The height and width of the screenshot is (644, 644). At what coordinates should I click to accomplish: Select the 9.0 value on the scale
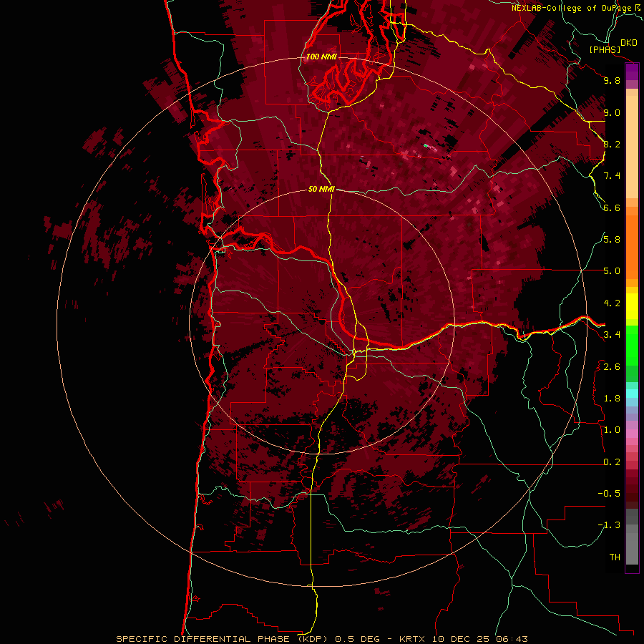pyautogui.click(x=612, y=112)
